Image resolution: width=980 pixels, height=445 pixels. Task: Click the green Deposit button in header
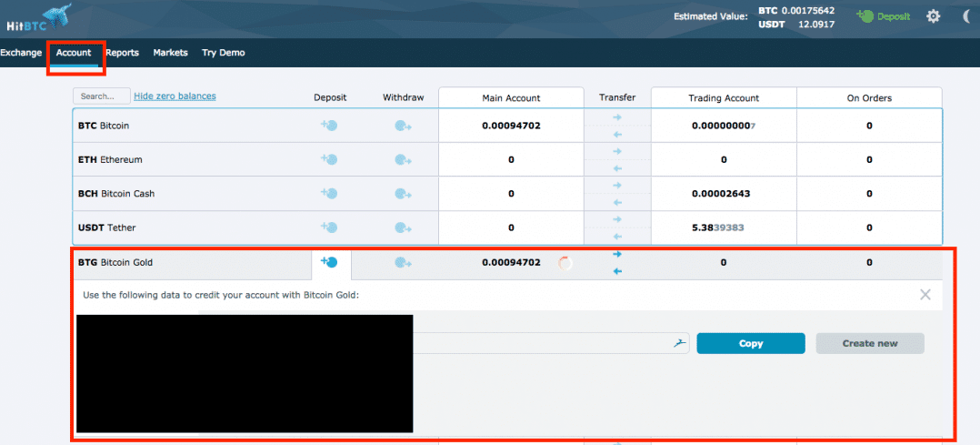pyautogui.click(x=883, y=16)
